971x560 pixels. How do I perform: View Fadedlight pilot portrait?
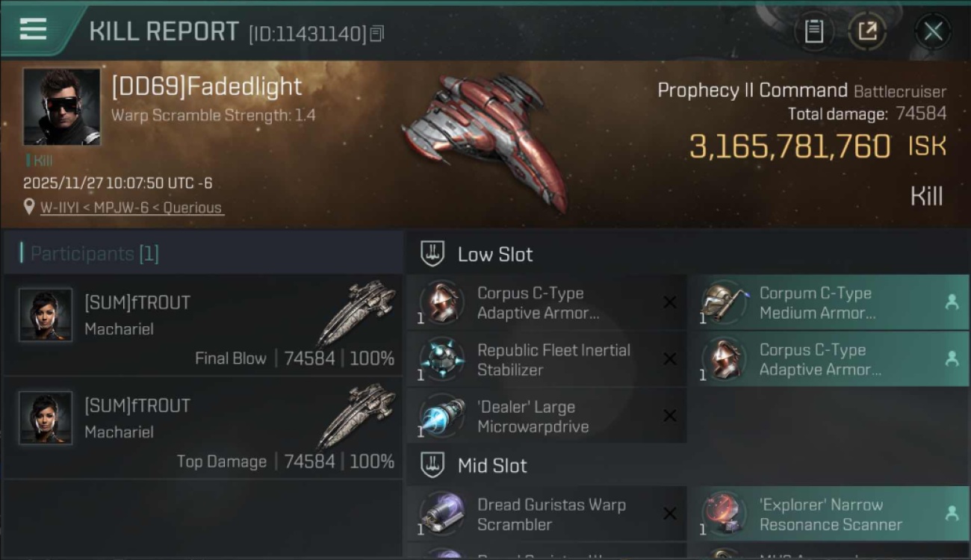pyautogui.click(x=61, y=106)
